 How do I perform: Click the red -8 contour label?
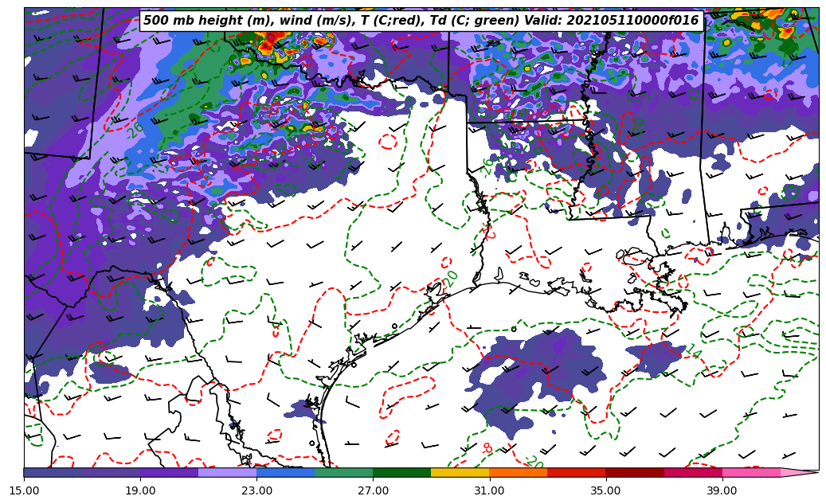487,448
